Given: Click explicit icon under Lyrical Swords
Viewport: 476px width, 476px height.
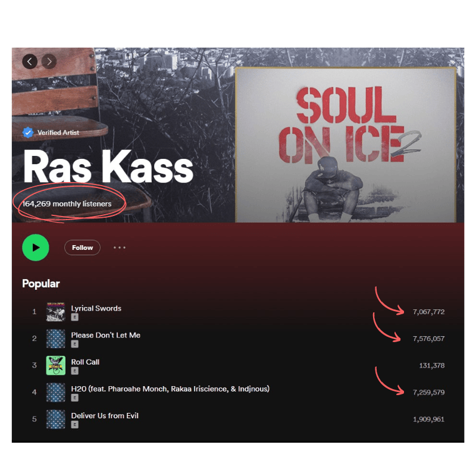Looking at the screenshot, I should [x=75, y=317].
